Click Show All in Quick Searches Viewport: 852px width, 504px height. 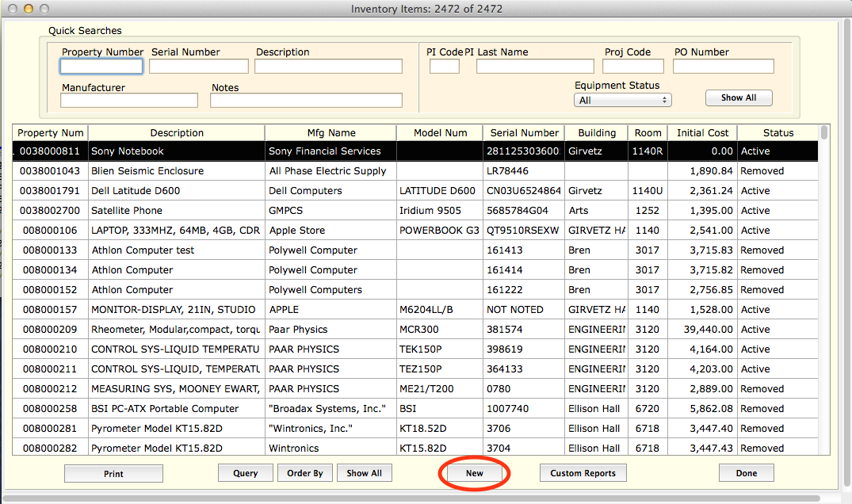pos(738,98)
